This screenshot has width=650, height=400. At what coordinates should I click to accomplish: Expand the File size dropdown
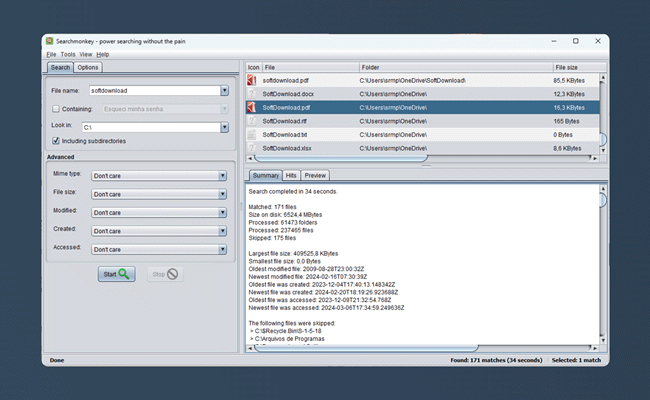click(223, 194)
